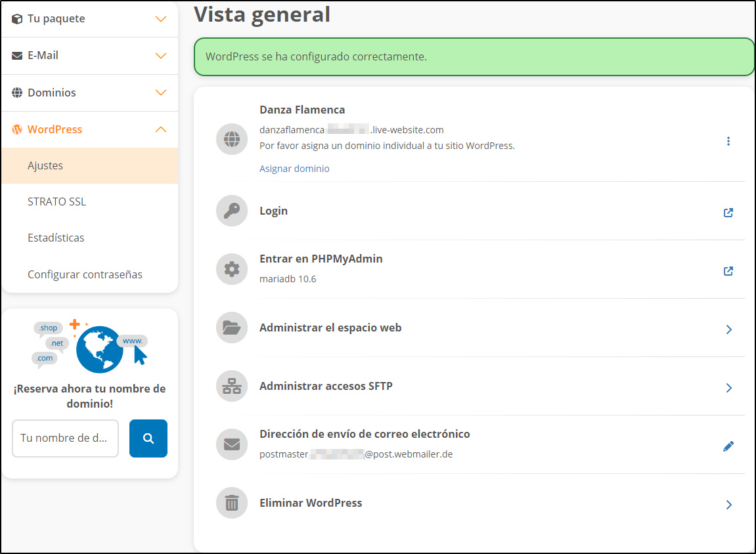Viewport: 756px width, 554px height.
Task: Click the folder icon for Administrar espacio web
Action: pyautogui.click(x=232, y=328)
